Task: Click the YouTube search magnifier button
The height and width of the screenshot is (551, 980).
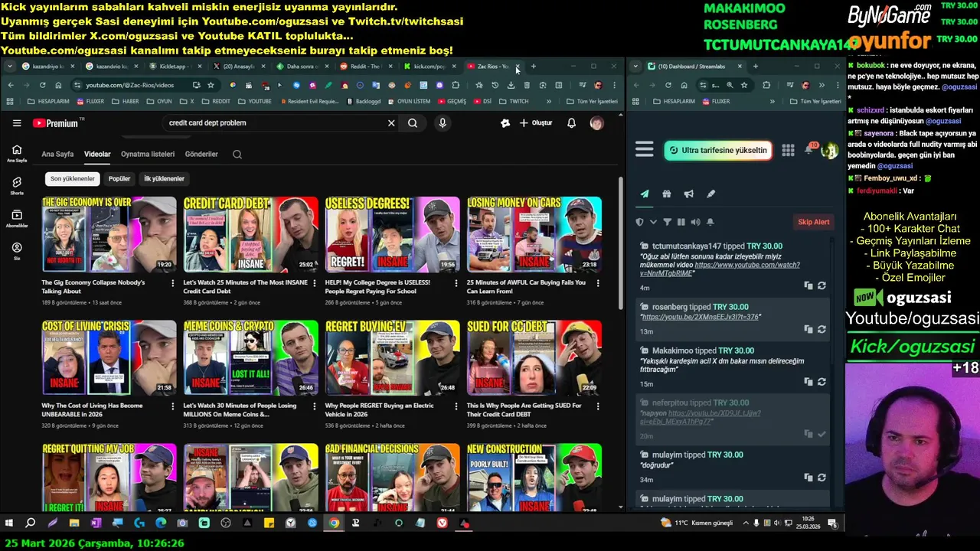Action: tap(413, 122)
